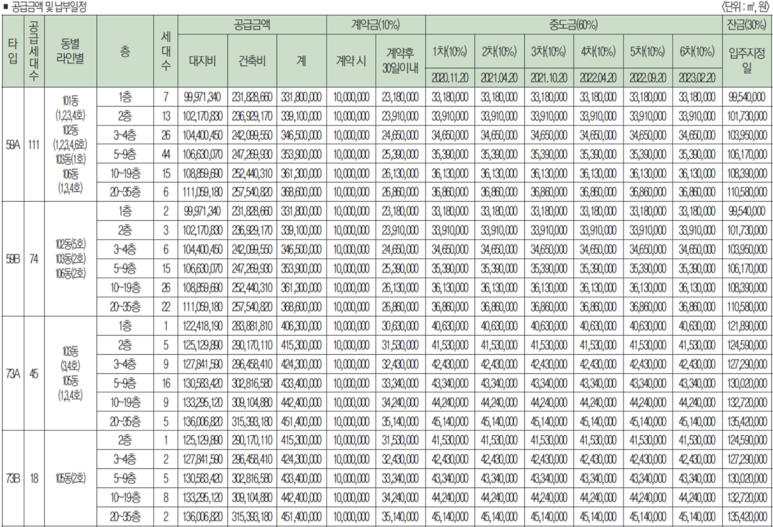Click the '대지비' sub-header

click(x=203, y=61)
